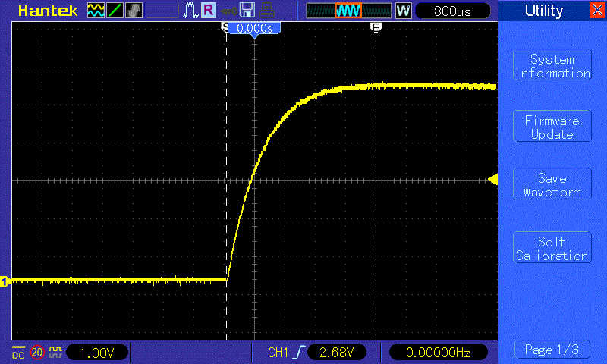Select the S cursor marker at top

(x=225, y=27)
